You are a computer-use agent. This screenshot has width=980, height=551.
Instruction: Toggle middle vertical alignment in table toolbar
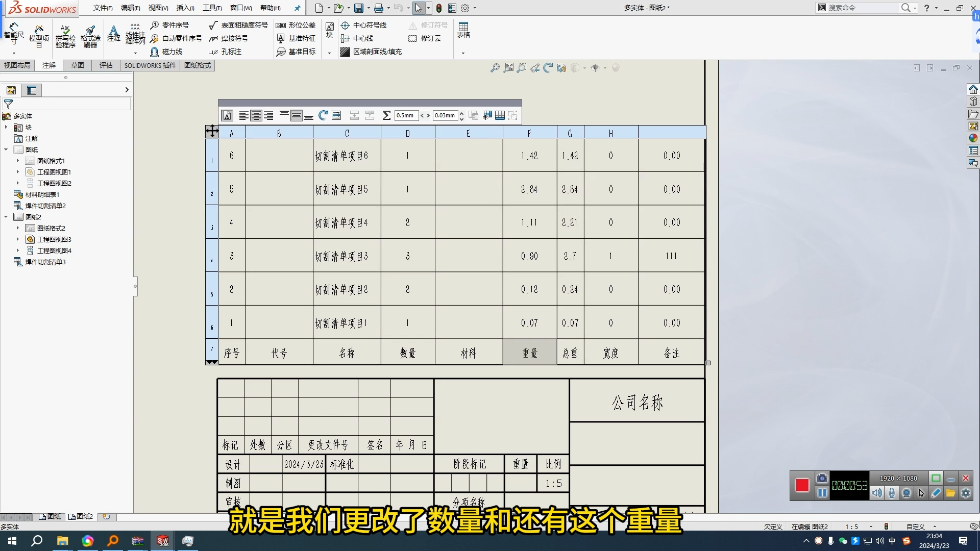[297, 116]
